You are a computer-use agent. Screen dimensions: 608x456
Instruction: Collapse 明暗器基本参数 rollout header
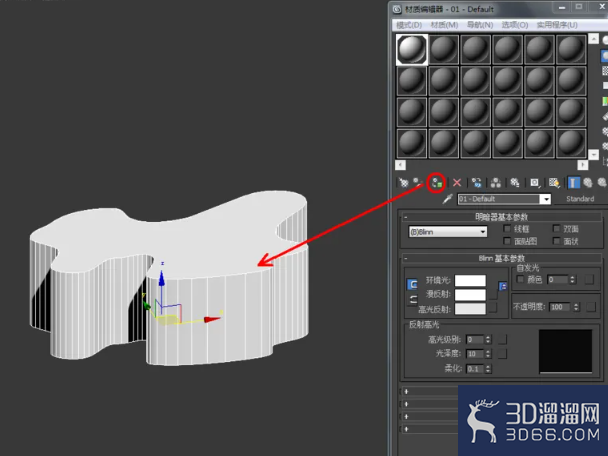coord(501,217)
